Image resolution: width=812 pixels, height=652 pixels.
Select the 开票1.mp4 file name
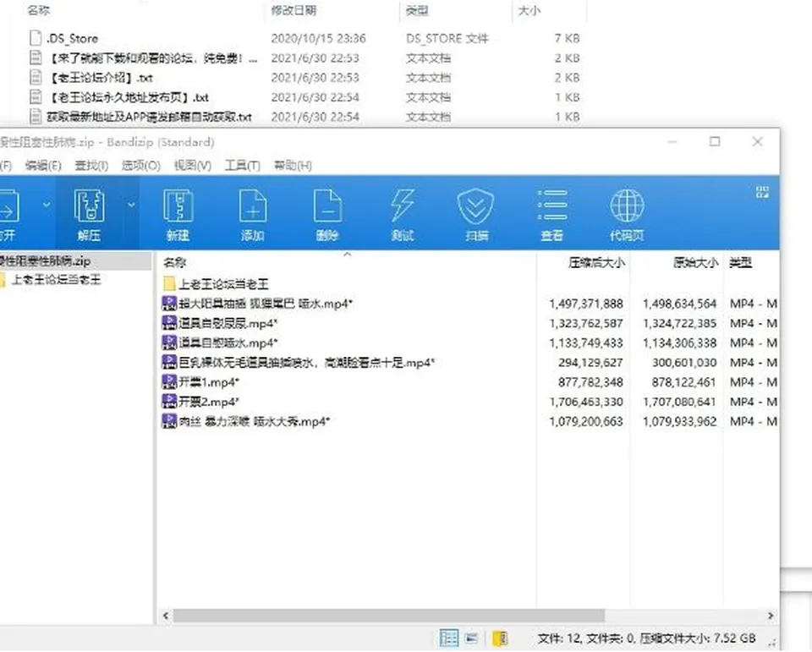209,382
